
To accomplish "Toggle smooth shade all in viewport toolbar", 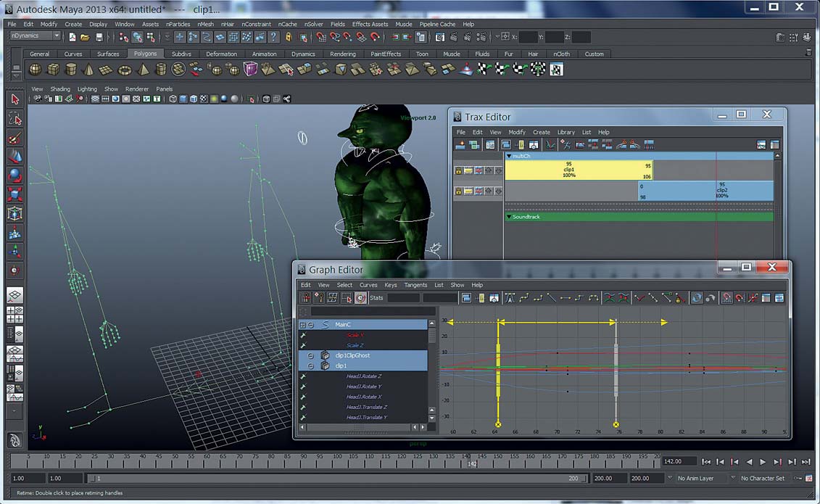I will point(183,99).
